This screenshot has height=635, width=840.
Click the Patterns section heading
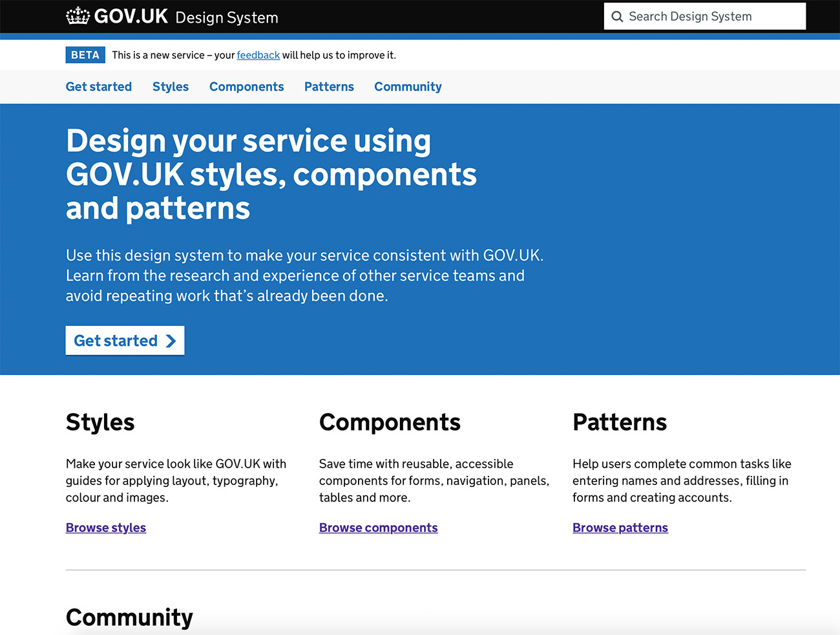click(x=619, y=422)
